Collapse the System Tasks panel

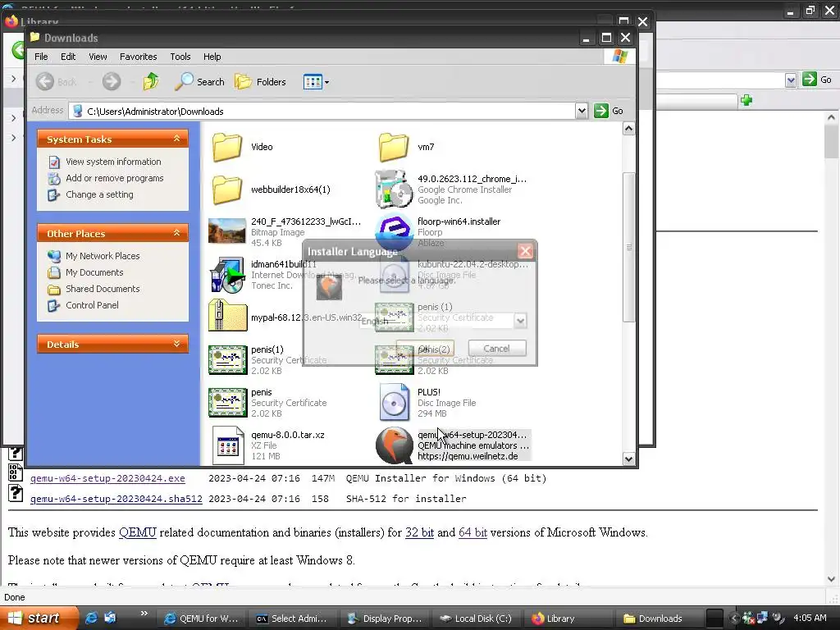point(176,139)
